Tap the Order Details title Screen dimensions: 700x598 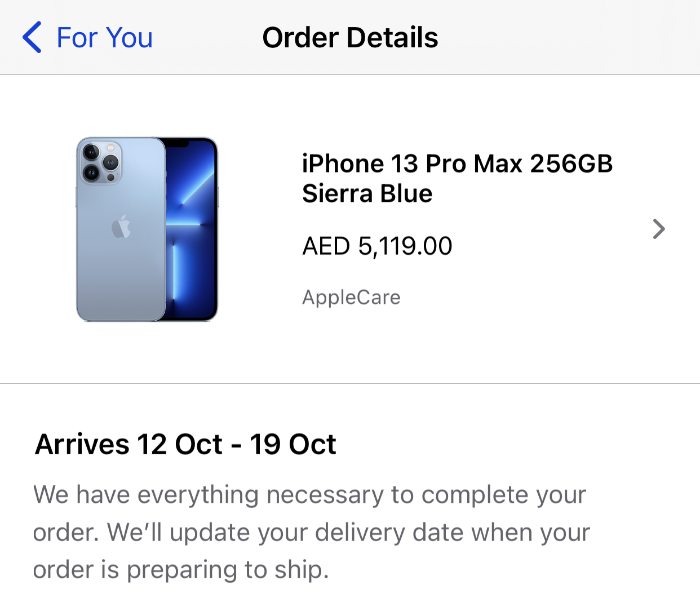(x=350, y=38)
